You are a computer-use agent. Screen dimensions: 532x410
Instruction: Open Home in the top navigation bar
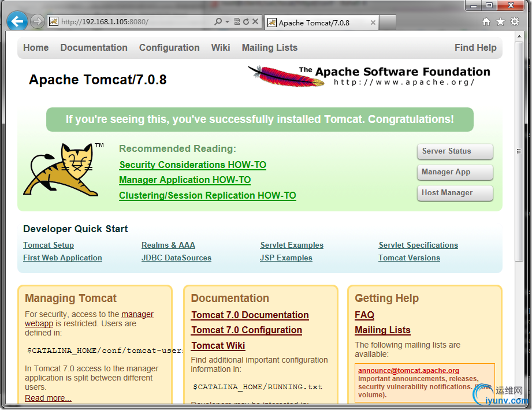36,47
